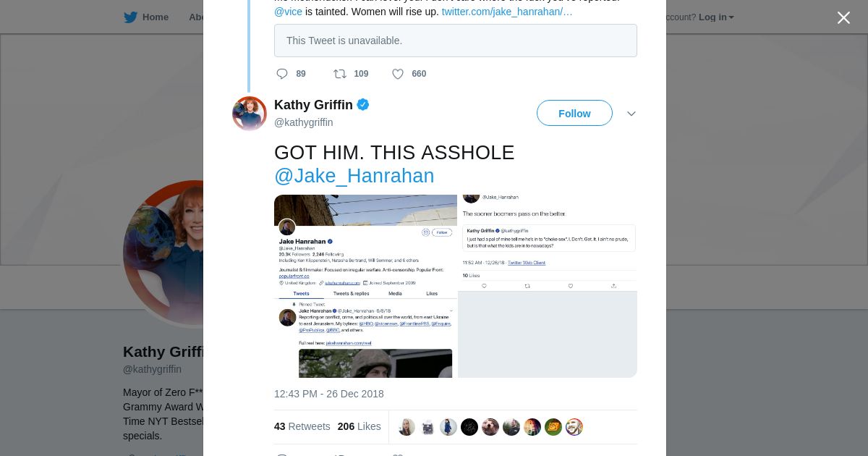The height and width of the screenshot is (456, 868).
Task: Click the 12:43 PM - 26 Dec 2018 timestamp
Action: click(328, 394)
